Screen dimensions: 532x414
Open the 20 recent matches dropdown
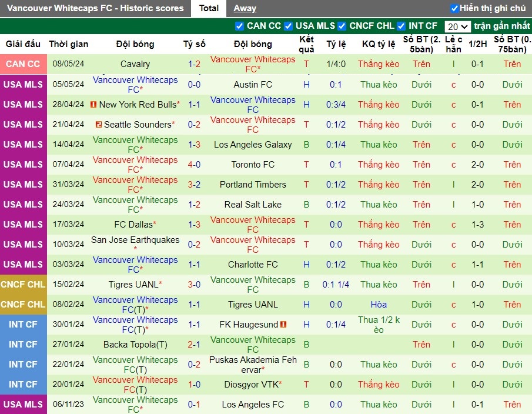(457, 26)
